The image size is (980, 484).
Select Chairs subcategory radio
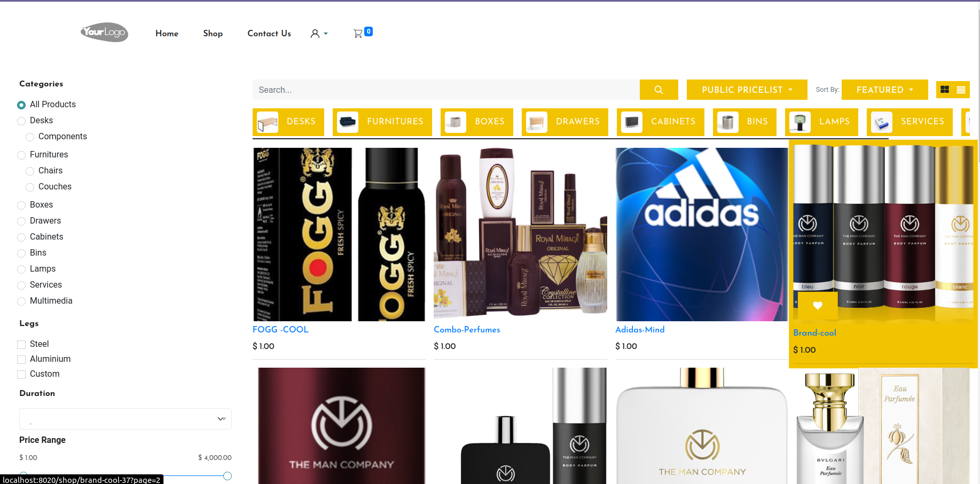point(30,171)
